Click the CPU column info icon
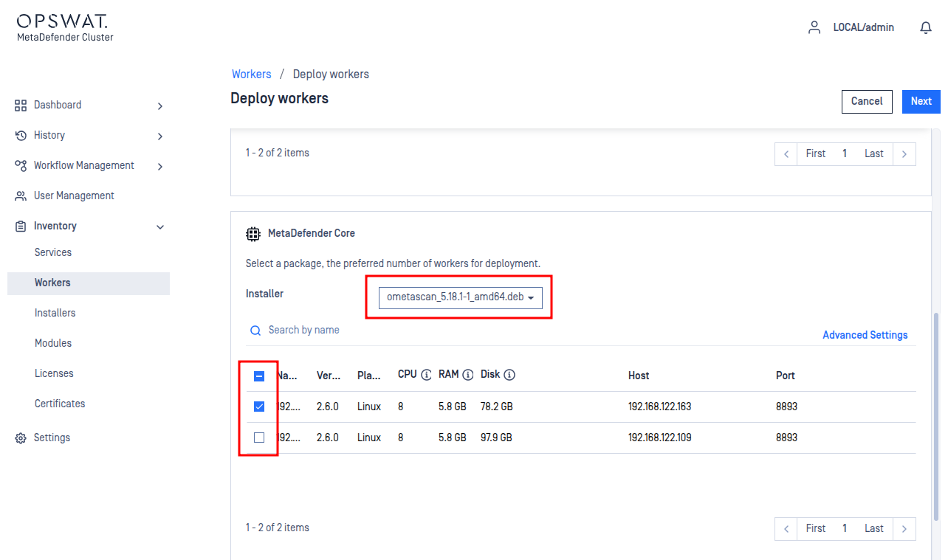 426,375
